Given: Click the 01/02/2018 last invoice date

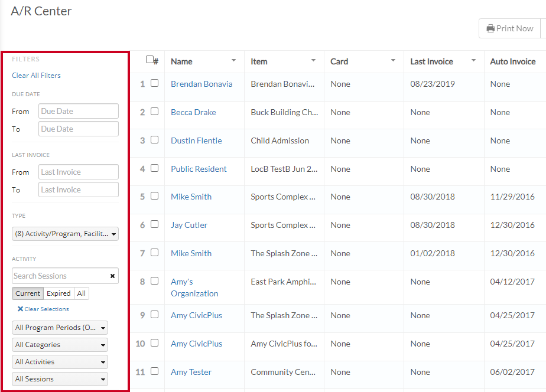Looking at the screenshot, I should (x=433, y=253).
